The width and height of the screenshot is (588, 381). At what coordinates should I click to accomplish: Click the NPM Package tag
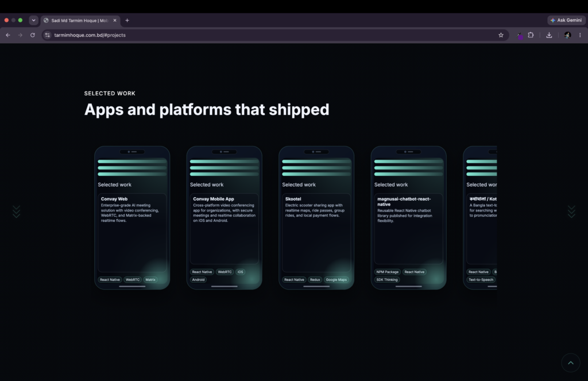(388, 272)
